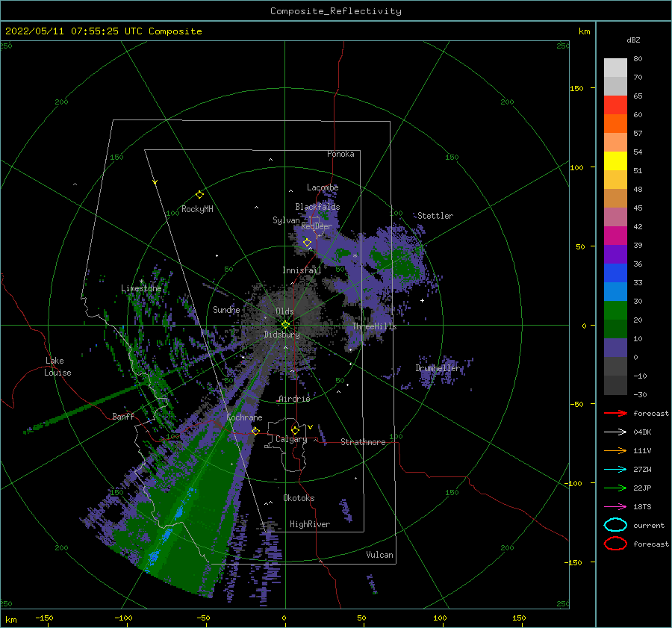The image size is (672, 628).
Task: Click the Didsbury label
Action: coord(281,335)
